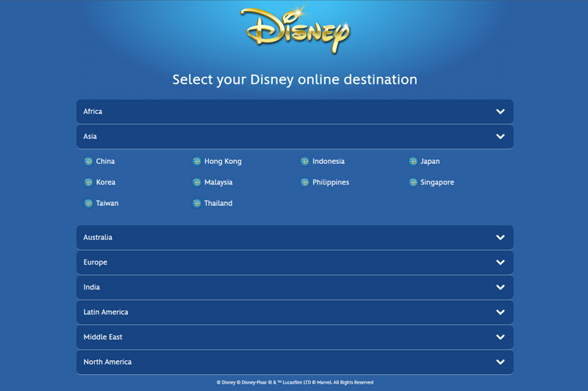Collapse the Asia section using its chevron
The image size is (588, 391).
(500, 137)
